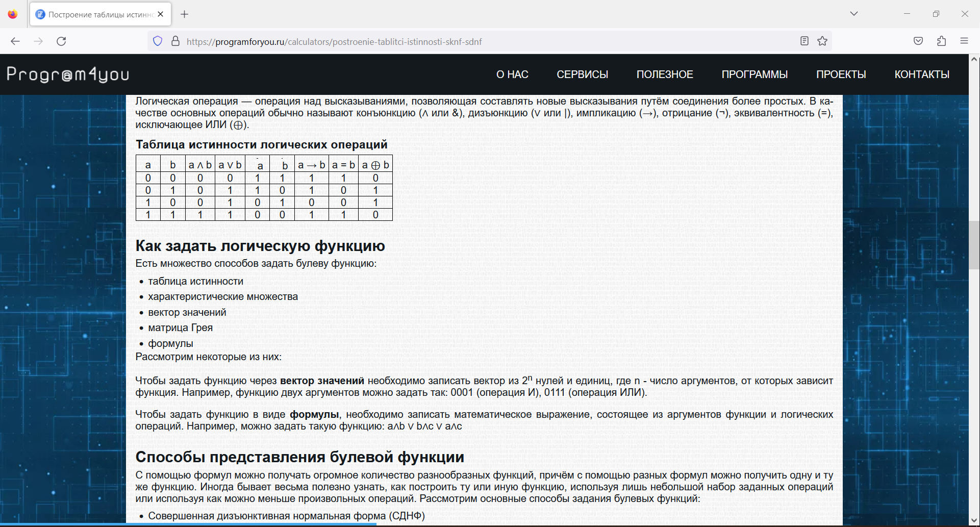Bookmark this page with the star icon

tap(822, 41)
